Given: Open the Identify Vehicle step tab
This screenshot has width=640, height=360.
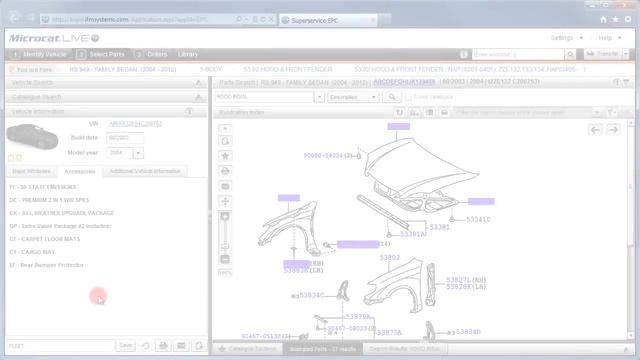Looking at the screenshot, I should (40, 54).
